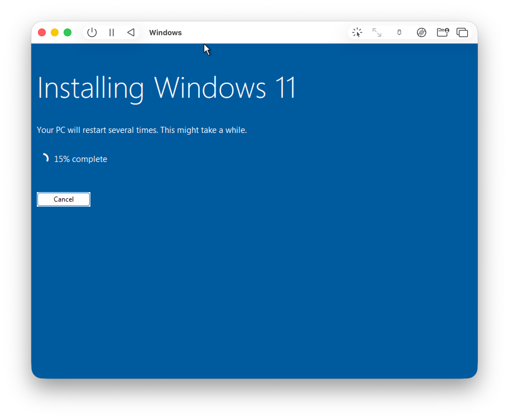This screenshot has width=509, height=420.
Task: Click the Windows title text
Action: pyautogui.click(x=165, y=32)
